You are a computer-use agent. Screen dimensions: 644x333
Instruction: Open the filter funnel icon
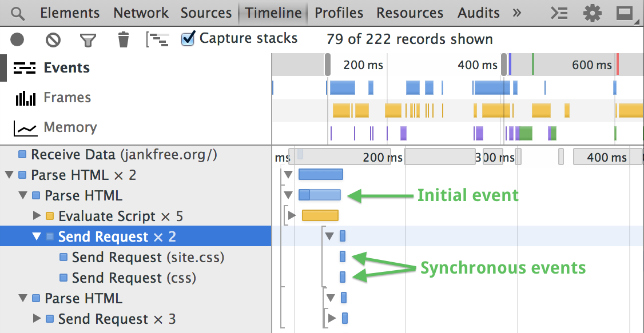click(x=88, y=39)
